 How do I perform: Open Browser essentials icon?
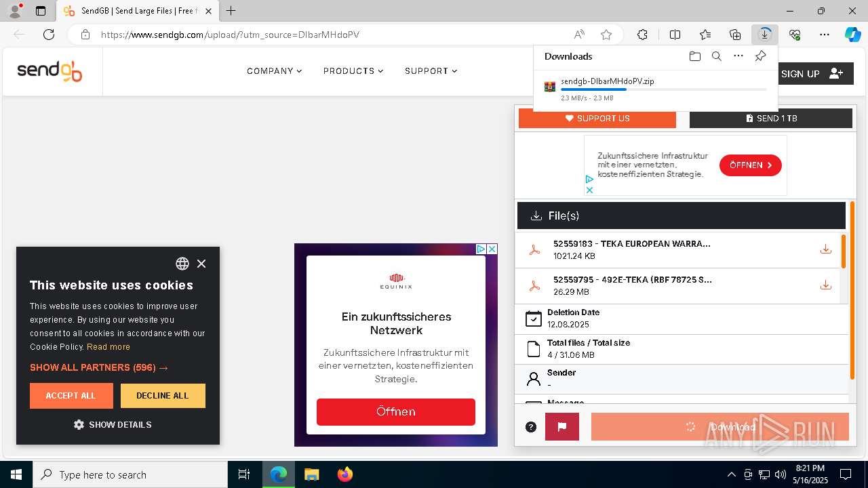(x=795, y=35)
